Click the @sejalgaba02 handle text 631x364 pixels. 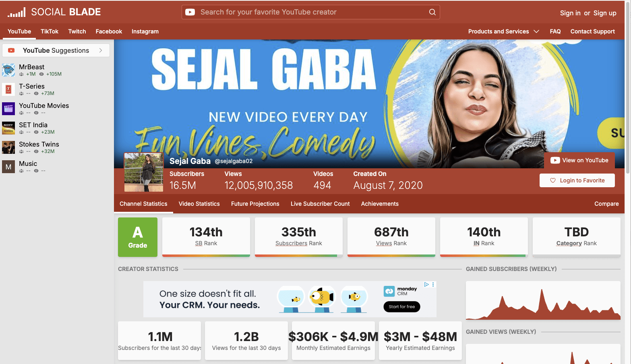click(x=234, y=161)
